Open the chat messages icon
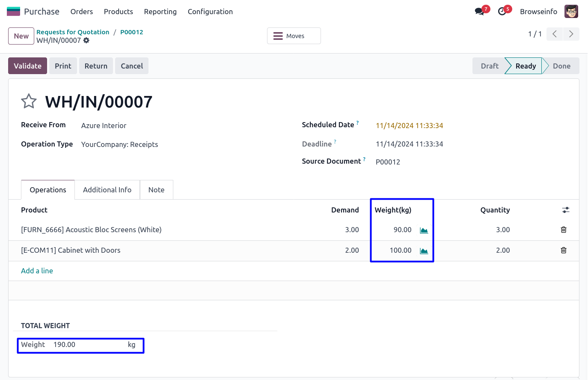The width and height of the screenshot is (588, 380). tap(480, 12)
